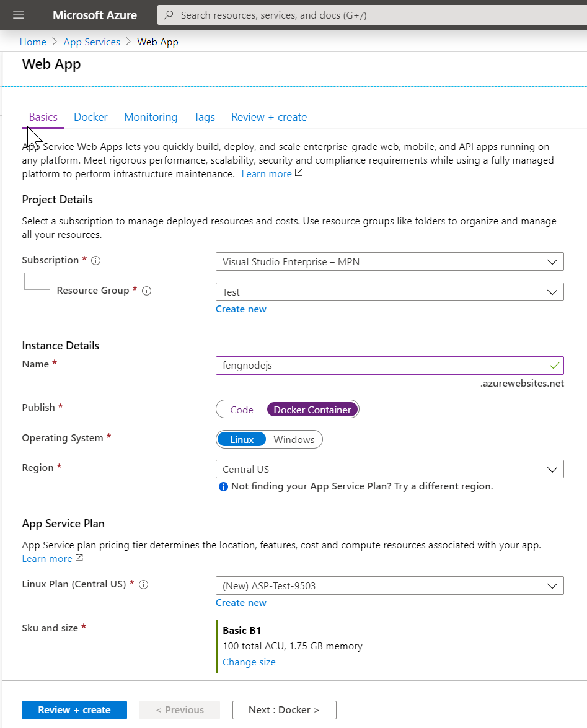Open info tooltip for Linux Plan
The image size is (587, 728).
coord(144,584)
